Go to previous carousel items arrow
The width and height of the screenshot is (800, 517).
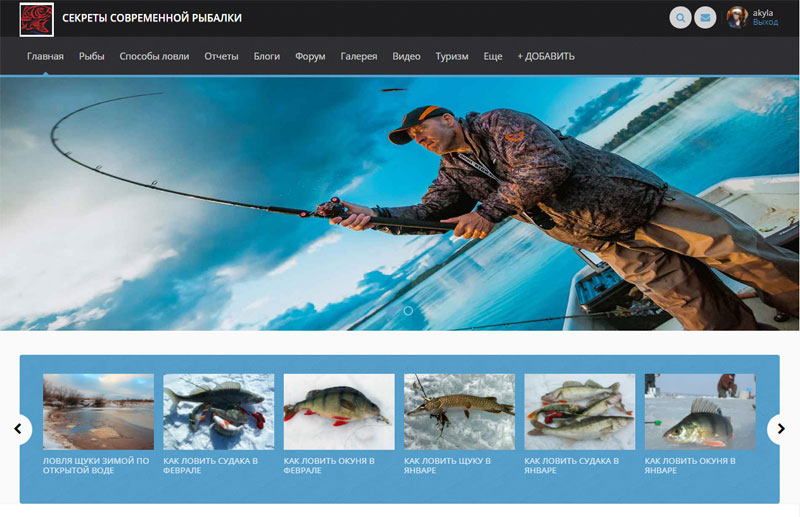coord(19,429)
